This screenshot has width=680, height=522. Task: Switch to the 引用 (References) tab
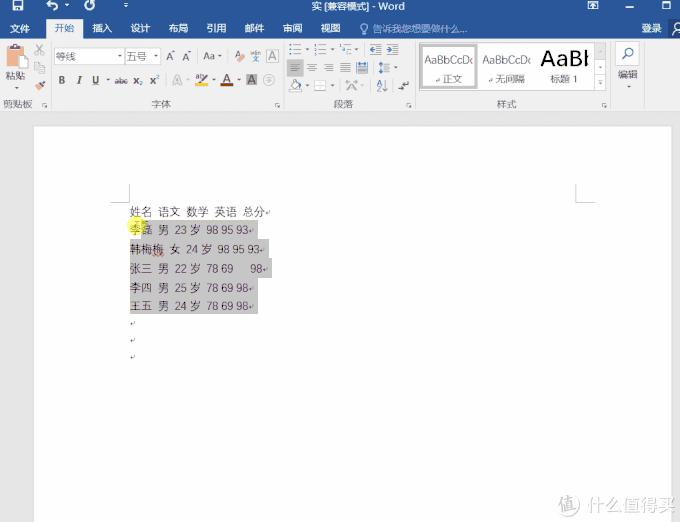(x=216, y=29)
